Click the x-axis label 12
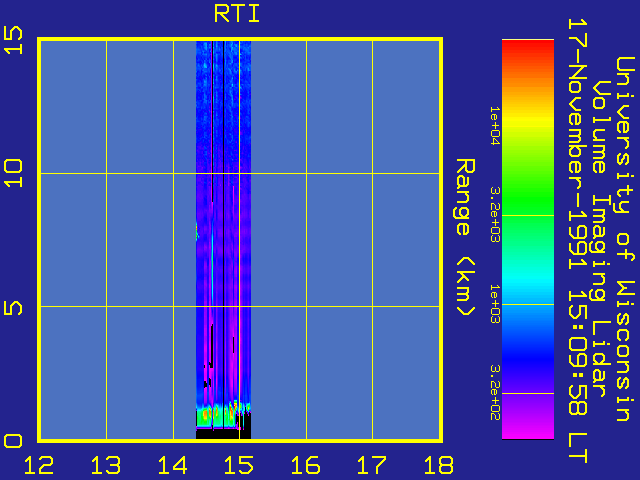The height and width of the screenshot is (480, 640). tap(39, 466)
